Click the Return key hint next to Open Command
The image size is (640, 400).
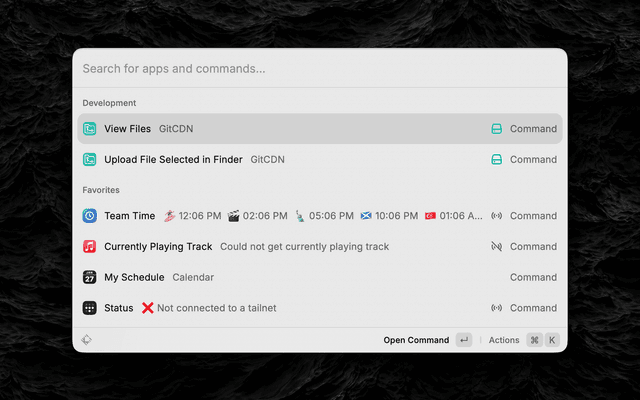click(x=464, y=340)
